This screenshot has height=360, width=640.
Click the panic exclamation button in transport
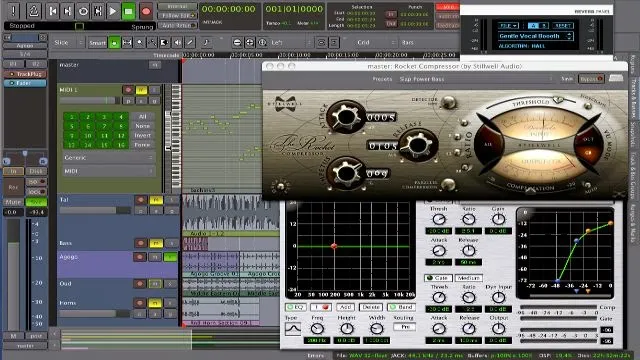point(13,11)
